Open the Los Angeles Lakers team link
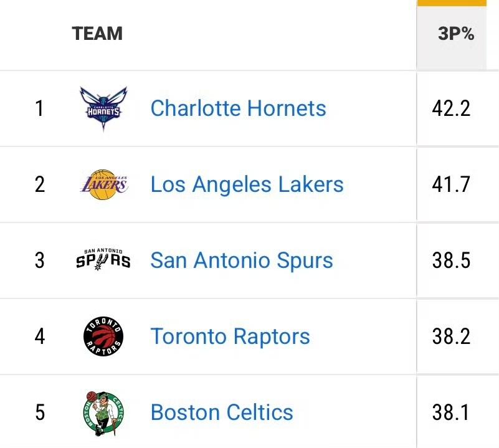The image size is (499, 448). (247, 184)
